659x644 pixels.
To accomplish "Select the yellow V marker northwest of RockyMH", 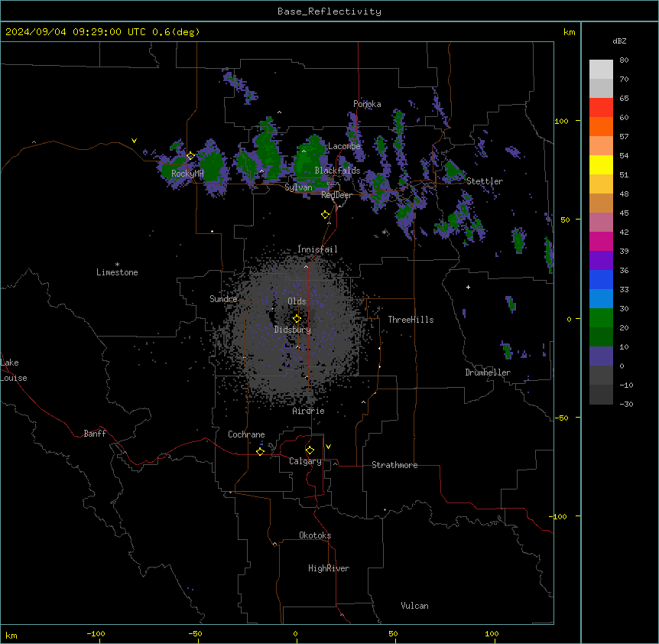I will click(x=134, y=141).
